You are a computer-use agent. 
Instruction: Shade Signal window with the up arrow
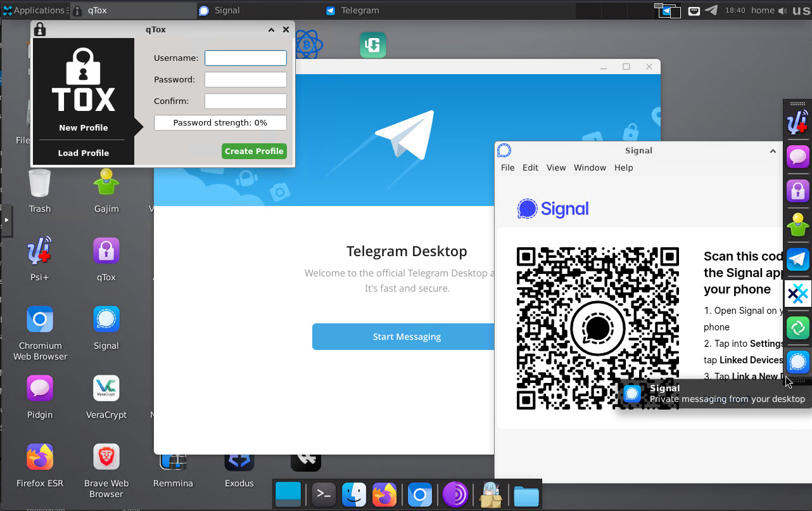click(773, 151)
